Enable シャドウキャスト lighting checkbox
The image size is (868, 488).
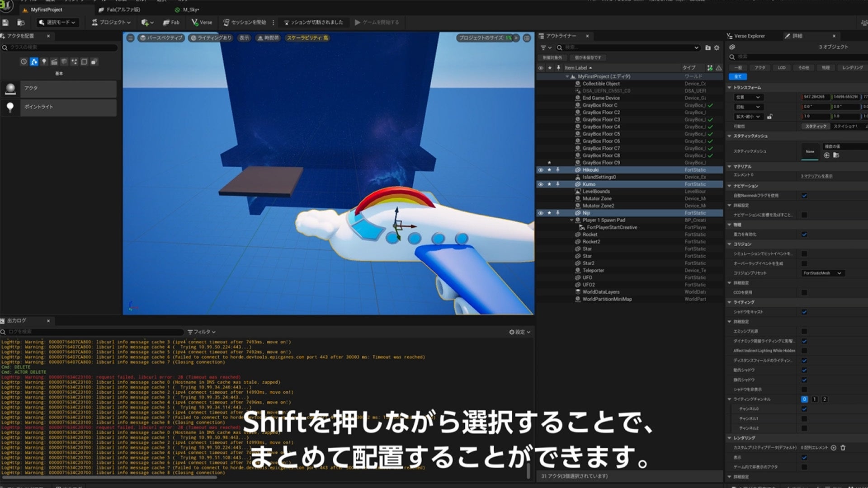click(804, 311)
